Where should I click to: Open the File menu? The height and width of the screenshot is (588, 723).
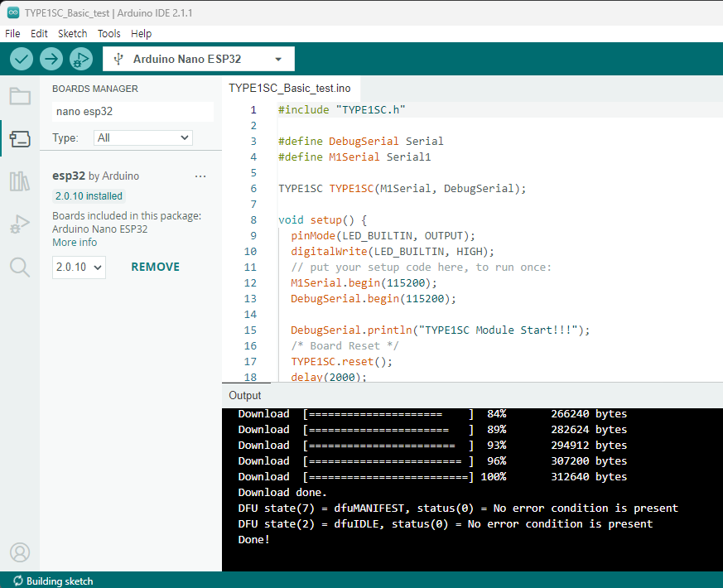click(x=12, y=34)
